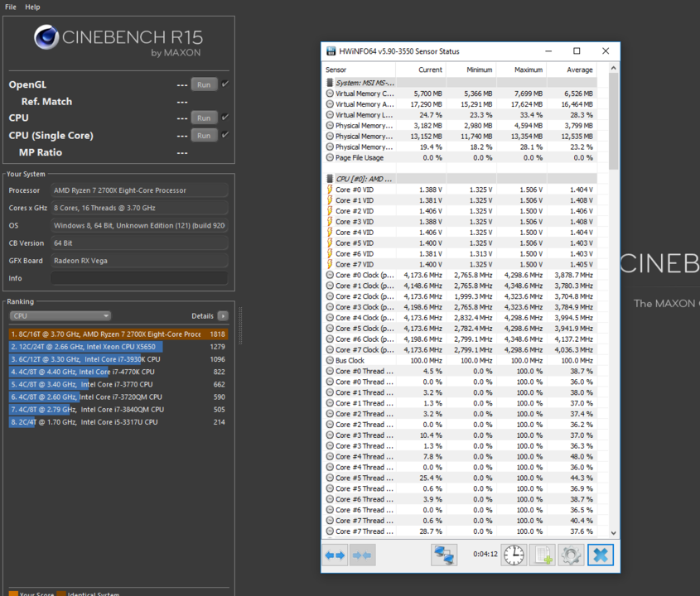
Task: Select the Virtual Memory L... 24.7 % row
Action: (460, 115)
